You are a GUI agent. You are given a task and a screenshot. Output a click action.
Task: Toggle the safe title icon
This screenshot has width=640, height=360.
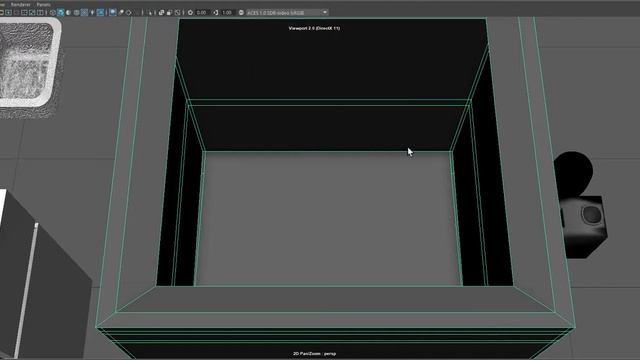click(40, 13)
